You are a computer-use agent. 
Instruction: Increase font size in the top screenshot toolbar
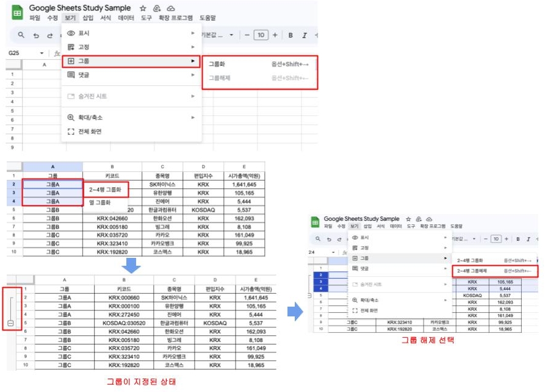(x=275, y=35)
